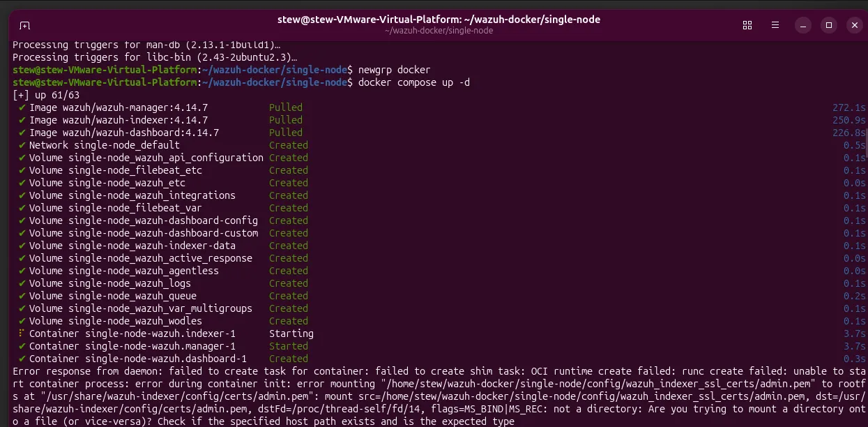The width and height of the screenshot is (868, 427).
Task: Click the 250.9s pull time value
Action: (849, 120)
